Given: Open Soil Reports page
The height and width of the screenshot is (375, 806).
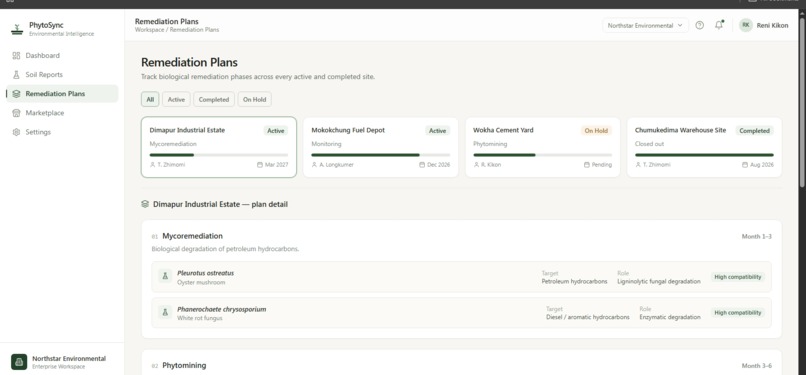Looking at the screenshot, I should [x=62, y=74].
